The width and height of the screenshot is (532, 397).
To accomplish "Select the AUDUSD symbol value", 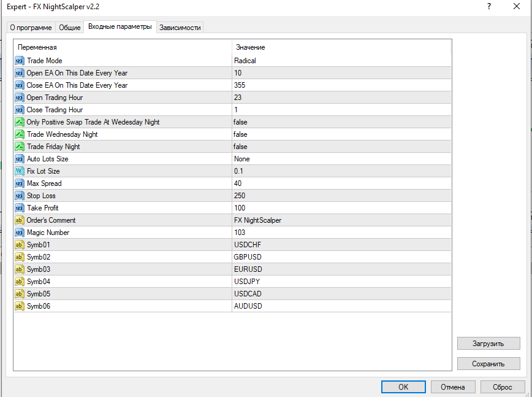I will (x=248, y=306).
